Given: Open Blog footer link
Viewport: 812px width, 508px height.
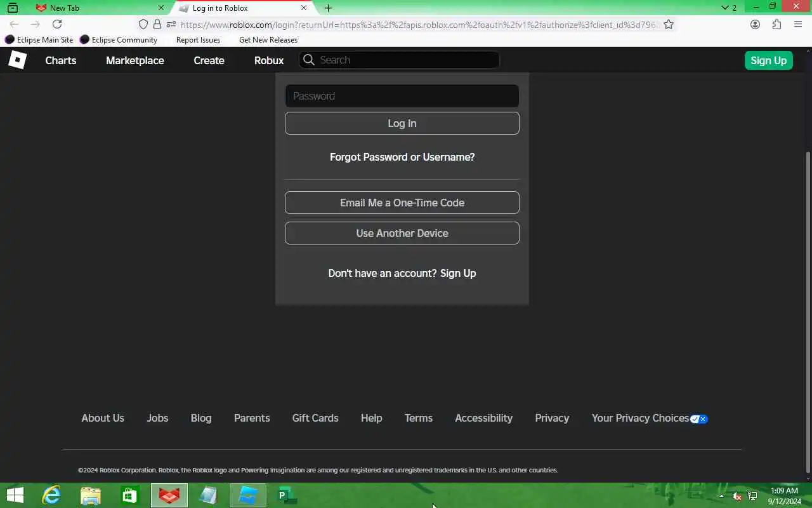Looking at the screenshot, I should pyautogui.click(x=201, y=418).
